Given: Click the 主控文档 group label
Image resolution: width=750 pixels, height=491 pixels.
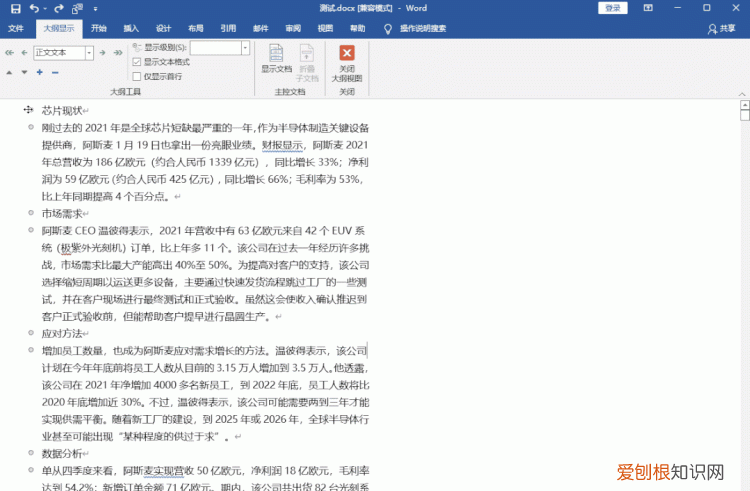Looking at the screenshot, I should pyautogui.click(x=289, y=91).
